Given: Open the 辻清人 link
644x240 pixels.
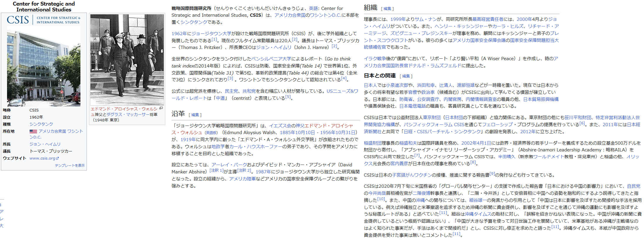Looking at the screenshot, I should coord(446,85).
